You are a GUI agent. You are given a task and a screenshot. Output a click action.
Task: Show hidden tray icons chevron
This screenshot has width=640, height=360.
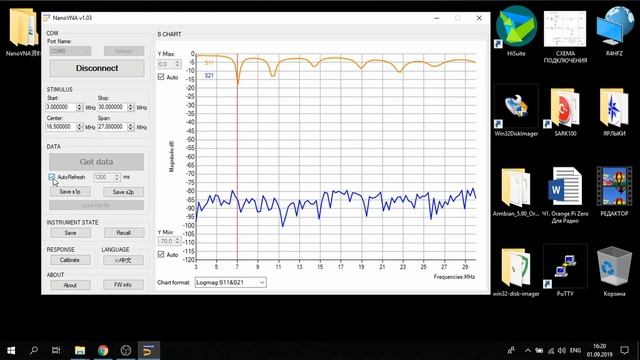[528, 350]
